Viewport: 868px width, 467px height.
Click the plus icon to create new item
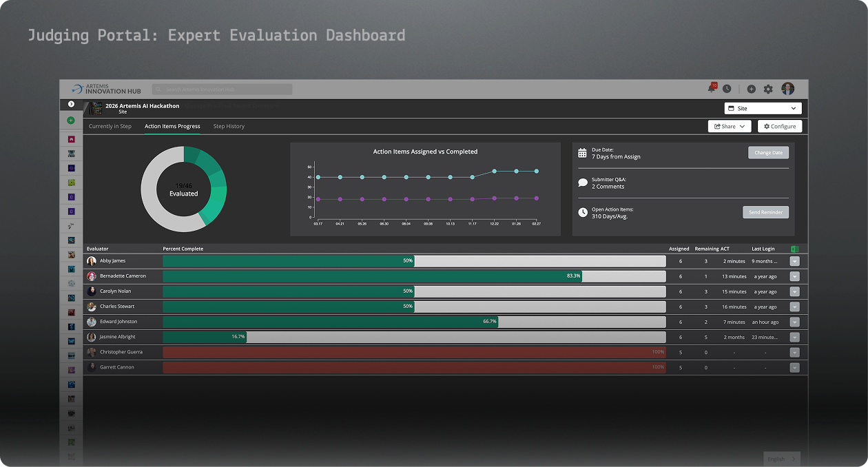pos(752,88)
